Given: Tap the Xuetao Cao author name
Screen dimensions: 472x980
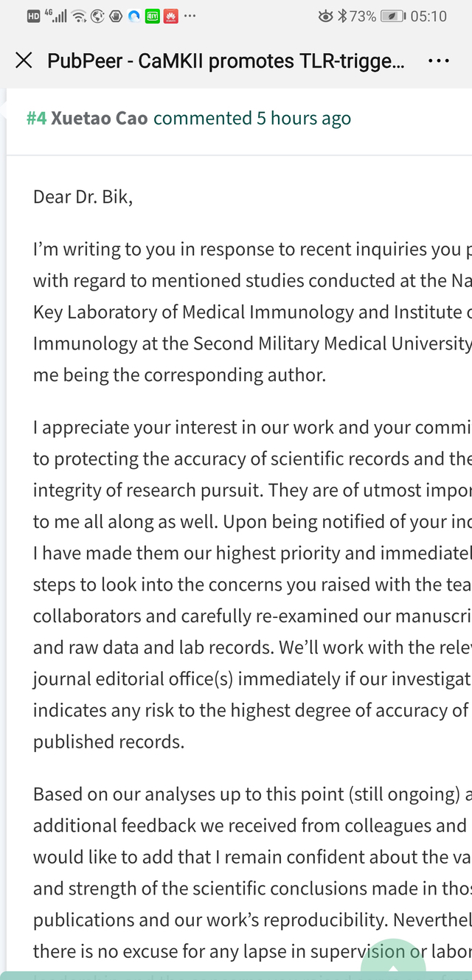Looking at the screenshot, I should click(100, 118).
